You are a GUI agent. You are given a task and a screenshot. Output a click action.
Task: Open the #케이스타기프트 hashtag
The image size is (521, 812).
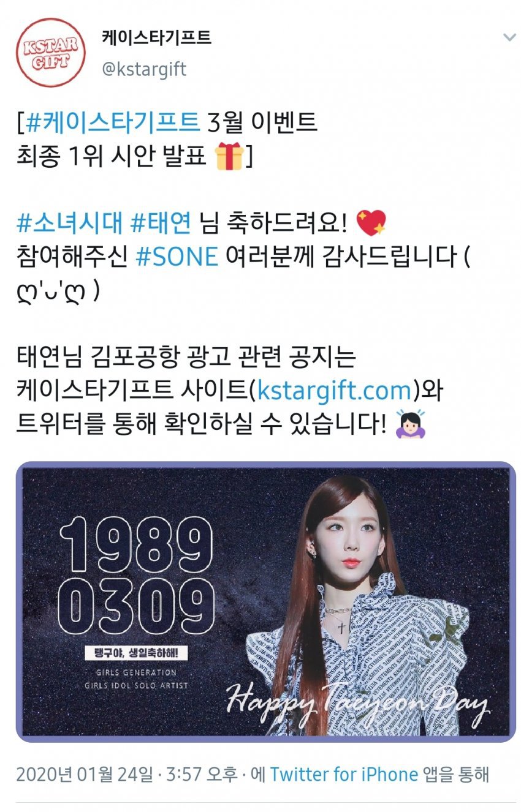click(x=113, y=122)
